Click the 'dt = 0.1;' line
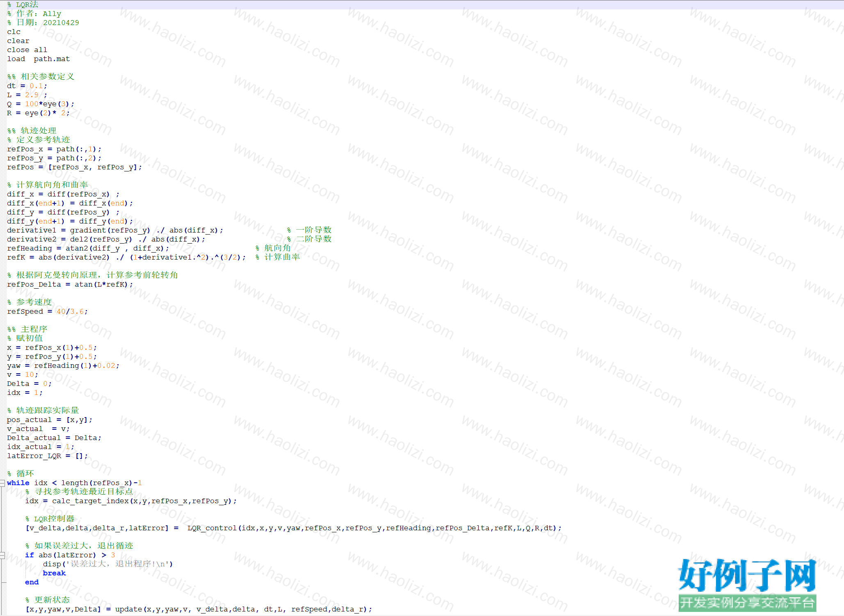Image resolution: width=844 pixels, height=616 pixels. 27,86
